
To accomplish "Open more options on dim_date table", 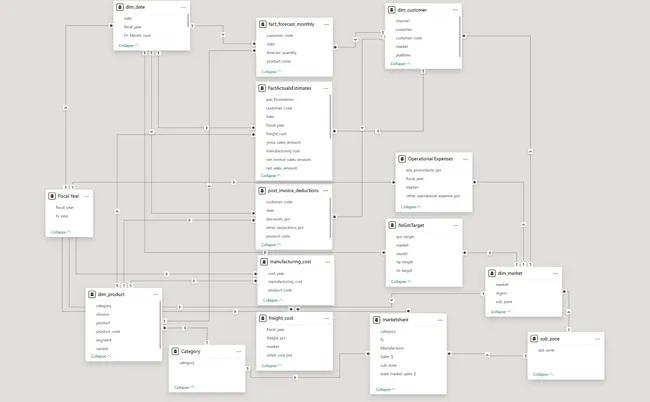I will 183,7.
